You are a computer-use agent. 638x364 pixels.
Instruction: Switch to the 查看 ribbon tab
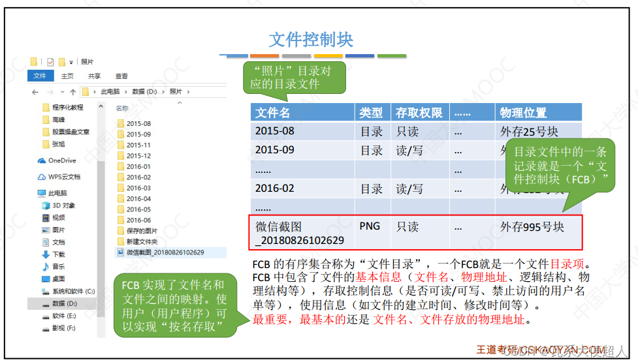pyautogui.click(x=121, y=76)
